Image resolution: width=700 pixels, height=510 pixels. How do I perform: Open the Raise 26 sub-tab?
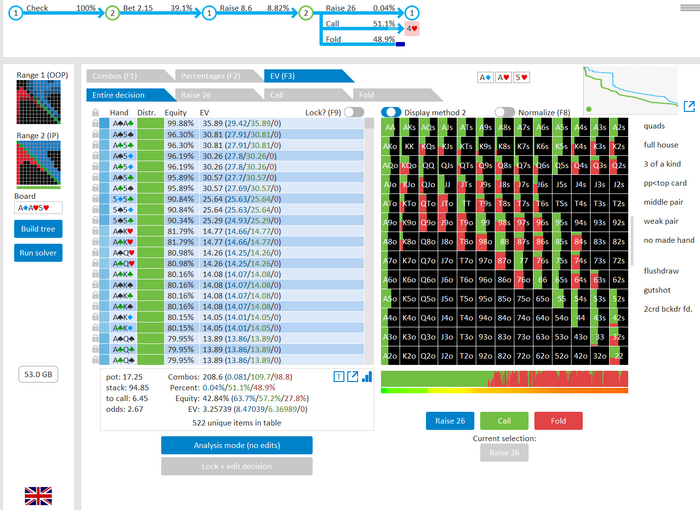(x=216, y=95)
